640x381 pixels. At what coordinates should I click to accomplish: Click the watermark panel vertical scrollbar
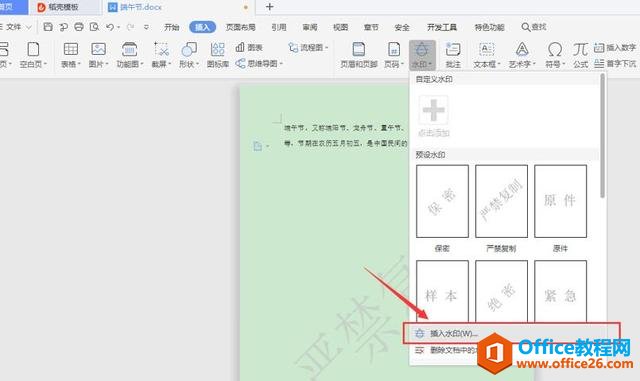point(602,136)
